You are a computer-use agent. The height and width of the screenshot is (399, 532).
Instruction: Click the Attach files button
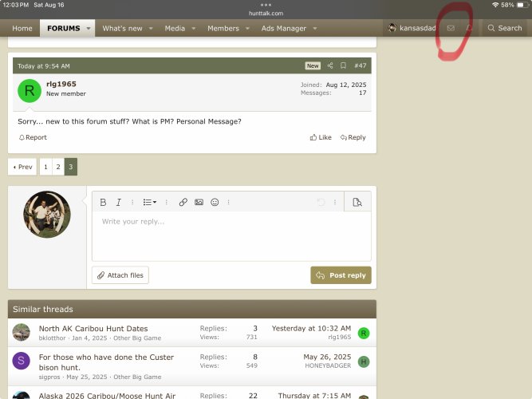tap(120, 275)
